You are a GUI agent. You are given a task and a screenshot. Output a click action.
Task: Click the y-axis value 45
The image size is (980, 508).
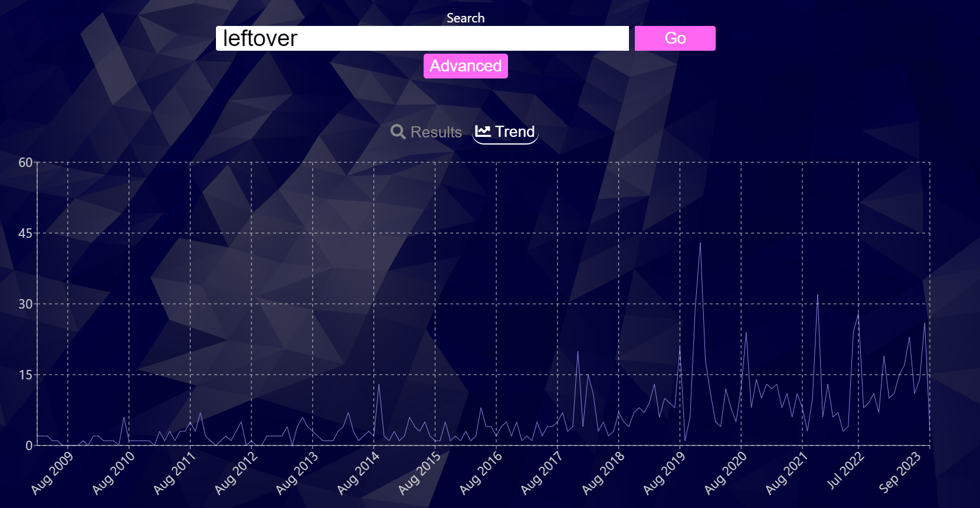(25, 233)
